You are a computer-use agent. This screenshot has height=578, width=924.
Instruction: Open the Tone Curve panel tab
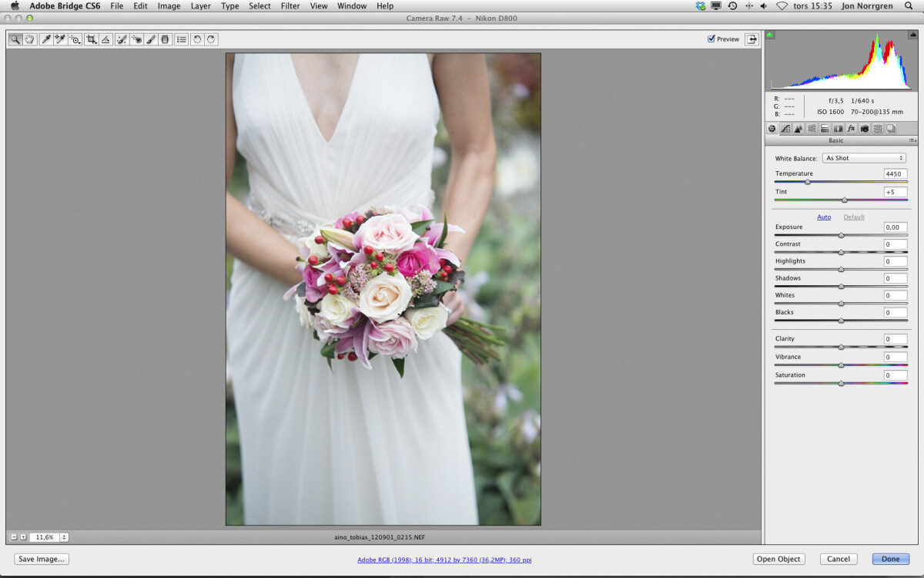[785, 129]
